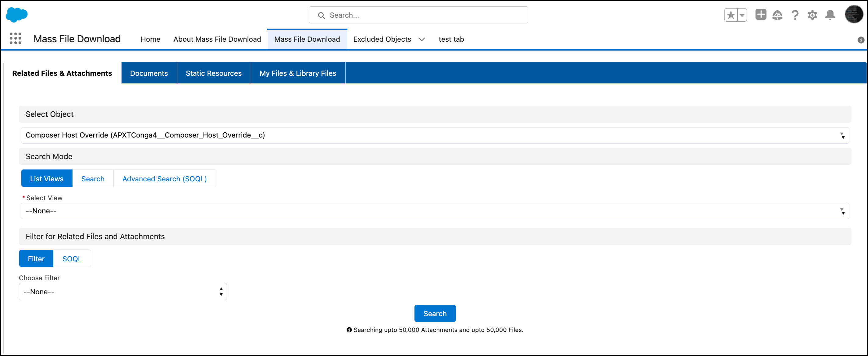
Task: Open the Select Object dropdown
Action: tap(435, 135)
